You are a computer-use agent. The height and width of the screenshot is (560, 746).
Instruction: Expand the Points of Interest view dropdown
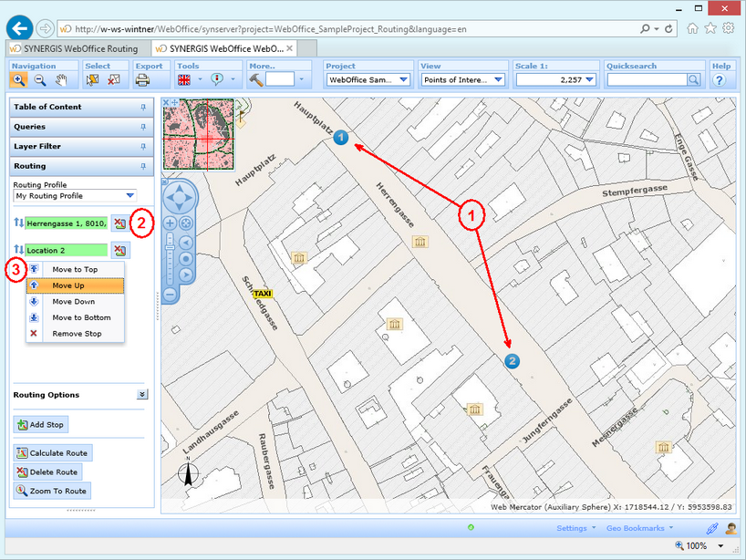click(x=498, y=79)
